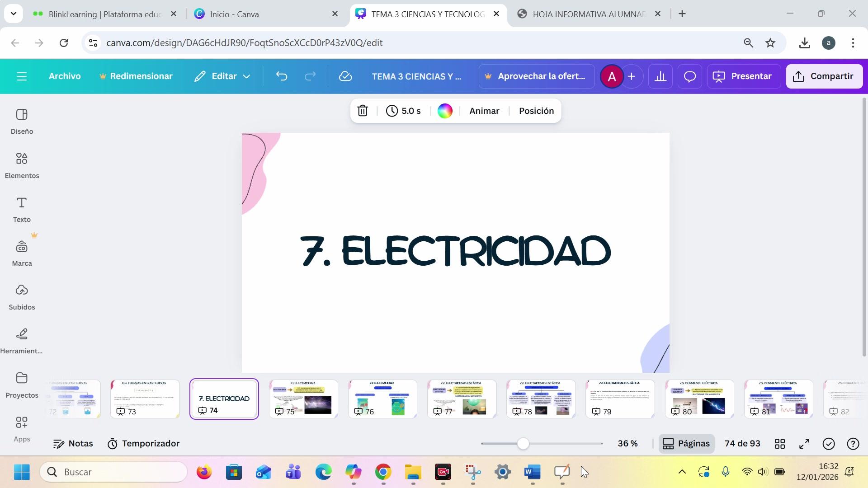The image size is (868, 488).
Task: Open grid view of pages
Action: (780, 444)
